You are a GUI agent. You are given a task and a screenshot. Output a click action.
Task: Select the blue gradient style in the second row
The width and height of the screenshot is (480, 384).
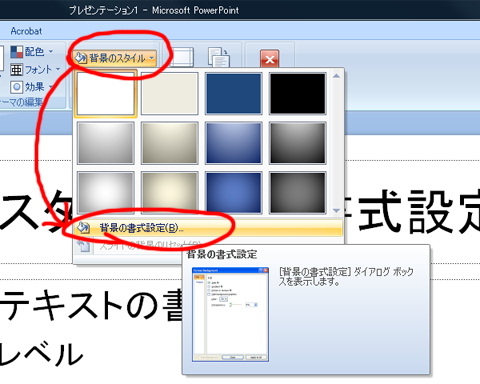point(233,143)
